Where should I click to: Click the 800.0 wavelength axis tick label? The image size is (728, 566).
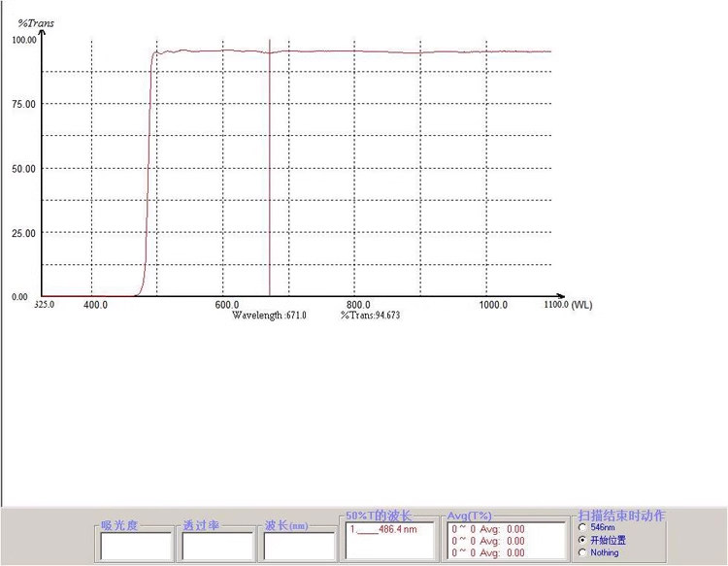[358, 305]
